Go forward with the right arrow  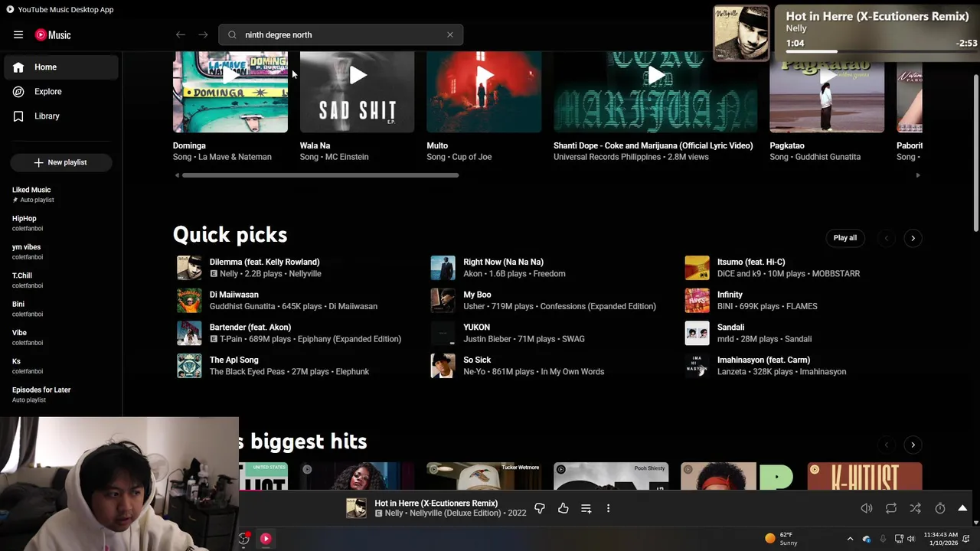point(203,34)
